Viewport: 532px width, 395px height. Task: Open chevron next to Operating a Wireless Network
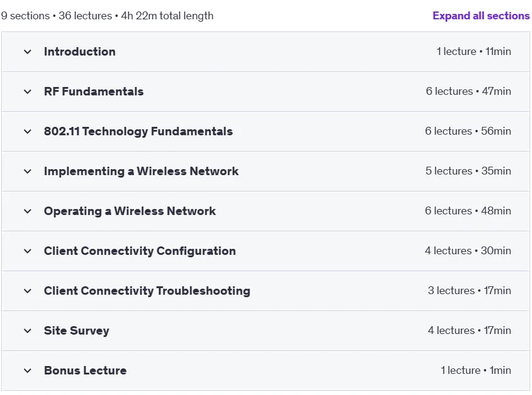point(27,211)
